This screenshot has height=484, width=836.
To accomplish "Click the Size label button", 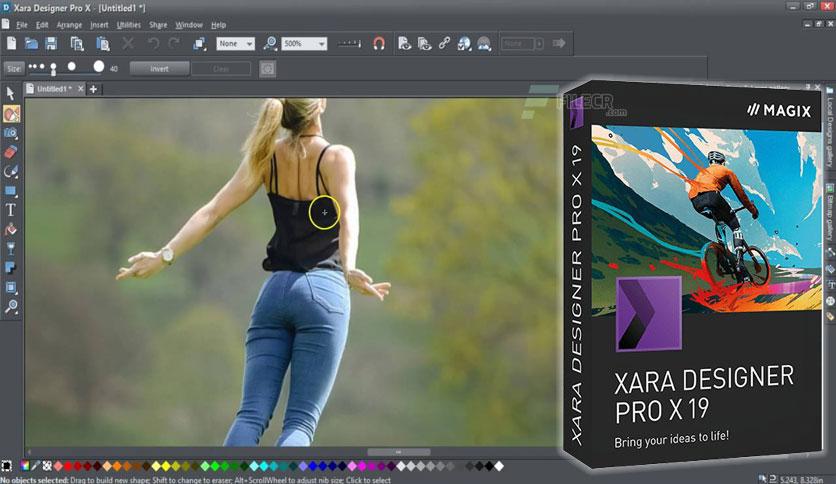I will pyautogui.click(x=14, y=68).
